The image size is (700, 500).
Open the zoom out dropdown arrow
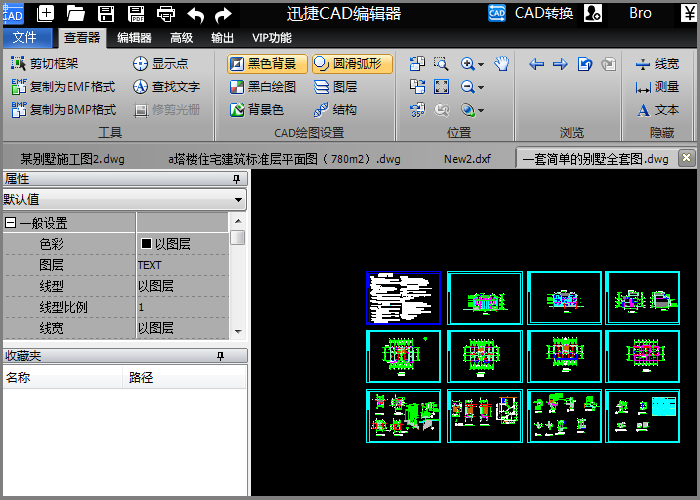click(481, 88)
